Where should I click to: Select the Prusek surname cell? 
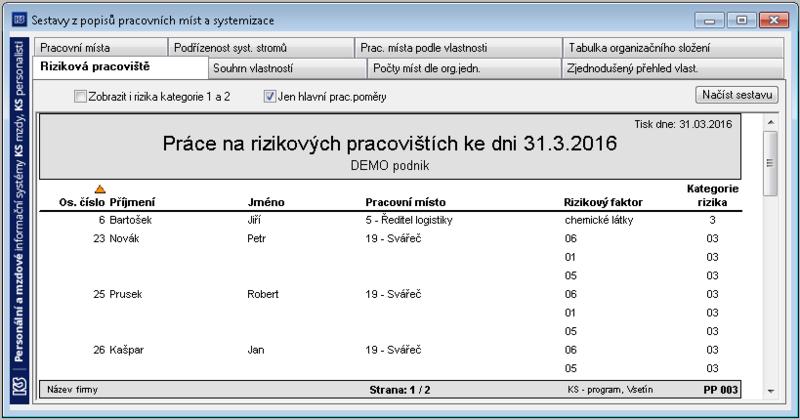tap(126, 294)
